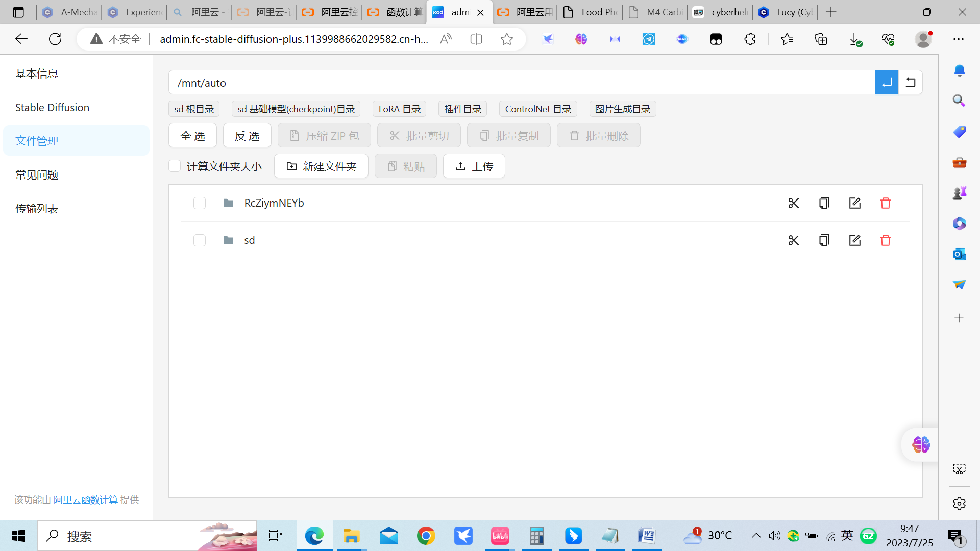Click the scissors cut icon for RcZiymNEYb
This screenshot has width=980, height=551.
click(x=793, y=203)
